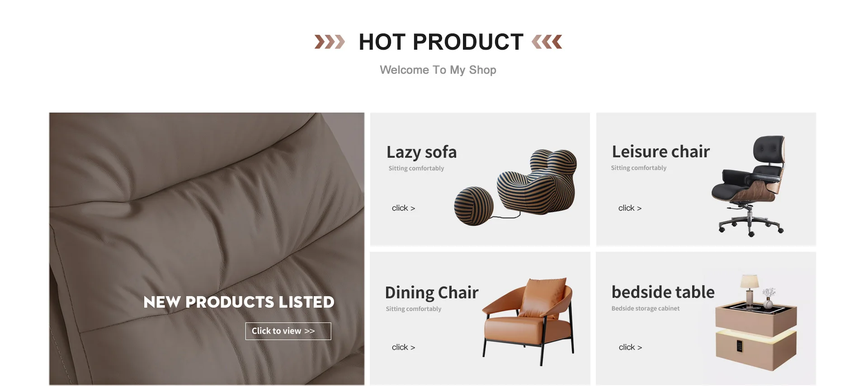The height and width of the screenshot is (386, 868).
Task: Open the bedside table title
Action: (x=663, y=292)
